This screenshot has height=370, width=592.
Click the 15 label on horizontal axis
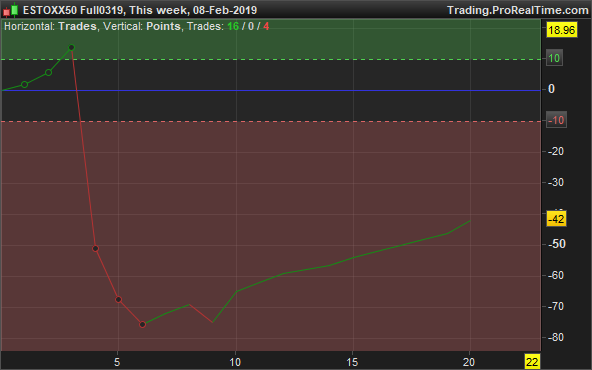[x=352, y=362]
